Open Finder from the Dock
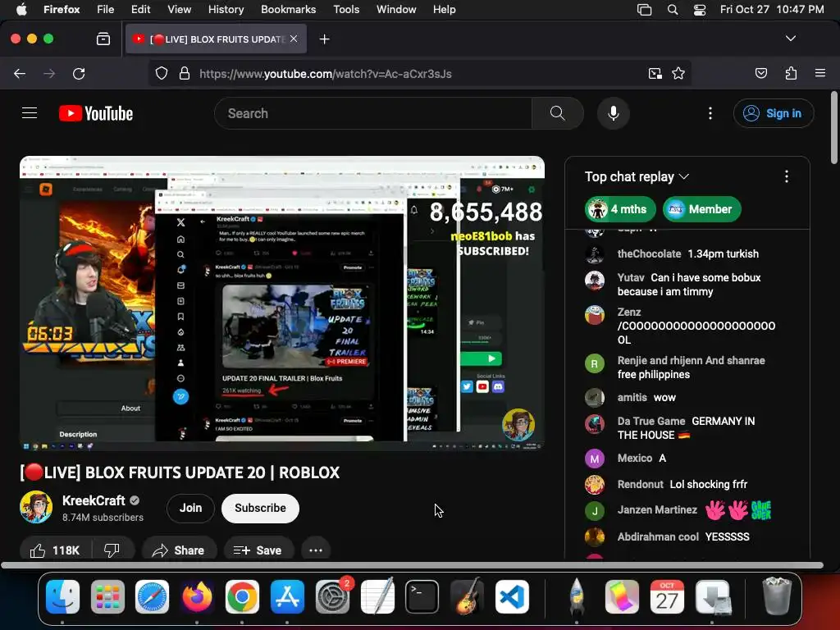Viewport: 840px width, 630px height. point(62,596)
